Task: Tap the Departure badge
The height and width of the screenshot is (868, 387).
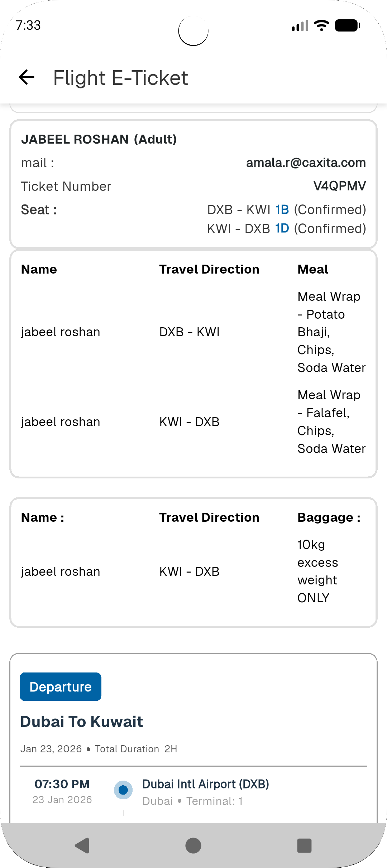Action: click(61, 686)
